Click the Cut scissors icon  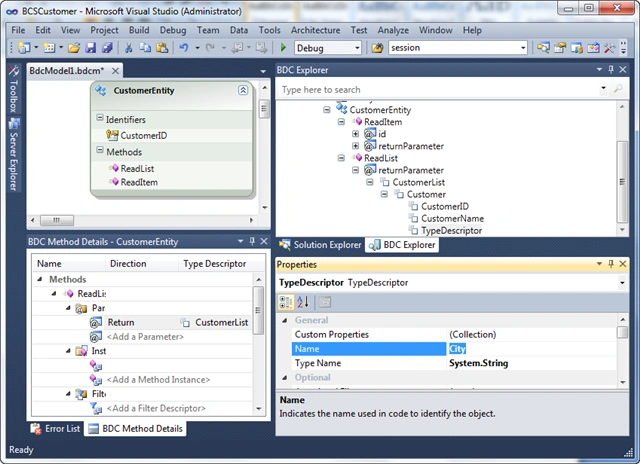(x=128, y=48)
